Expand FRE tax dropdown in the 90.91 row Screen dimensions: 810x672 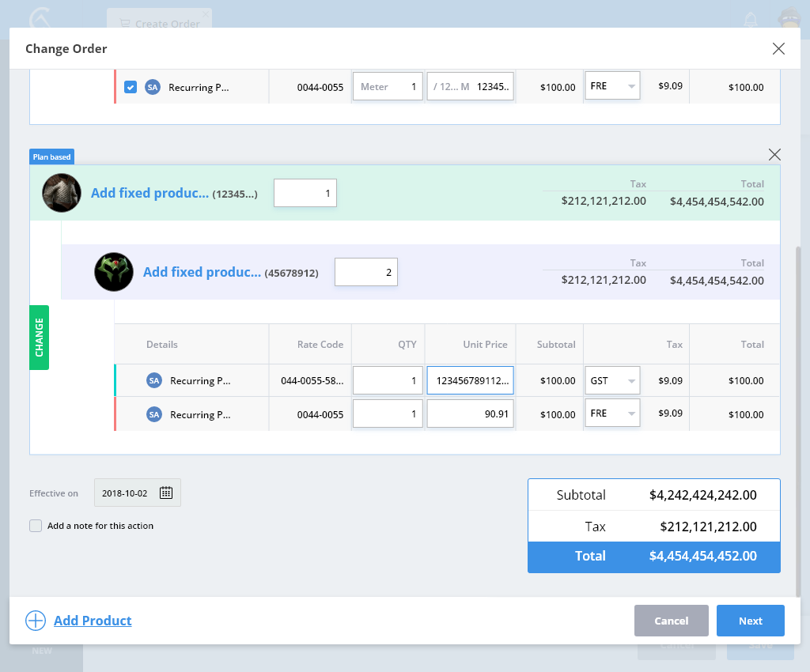pyautogui.click(x=612, y=414)
